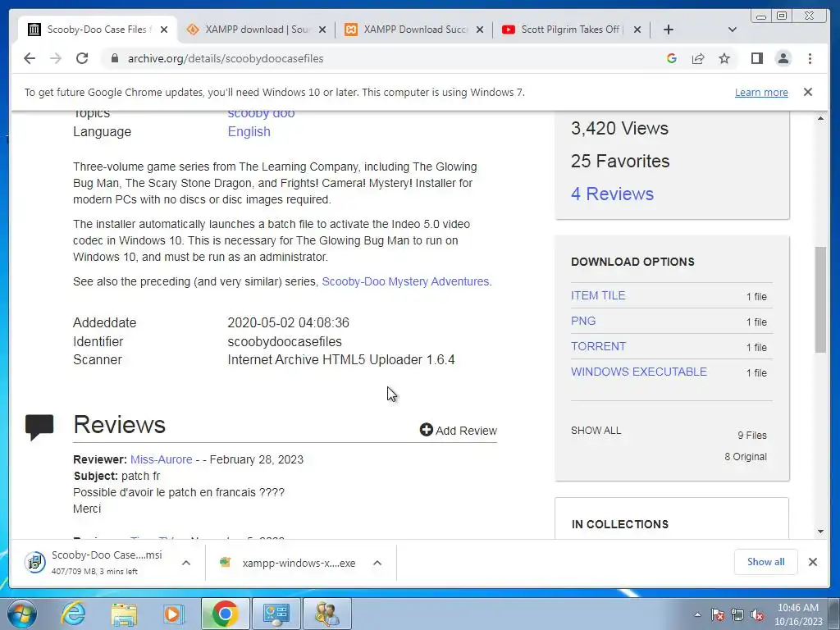Click Show all downloads button
The image size is (840, 630).
[765, 562]
